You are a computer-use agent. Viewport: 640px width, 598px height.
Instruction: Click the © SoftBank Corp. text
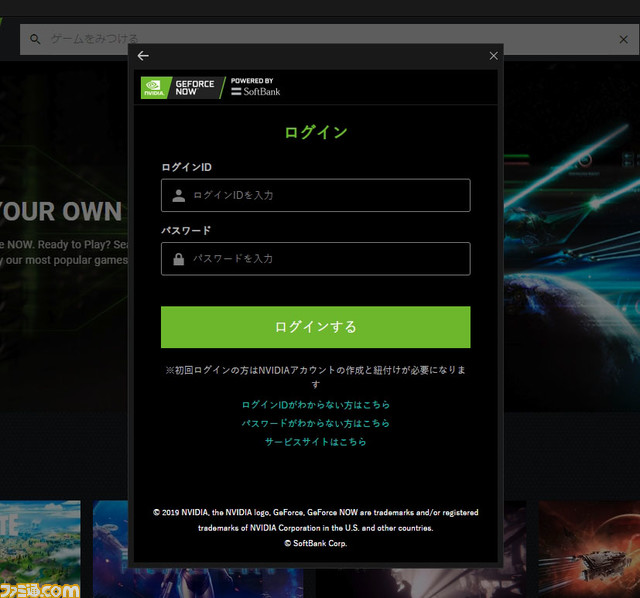316,543
